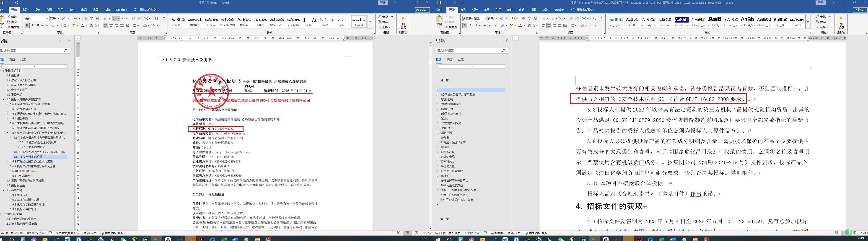
Task: Click Clear Formatting eraser icon in right window
Action: 524,18
